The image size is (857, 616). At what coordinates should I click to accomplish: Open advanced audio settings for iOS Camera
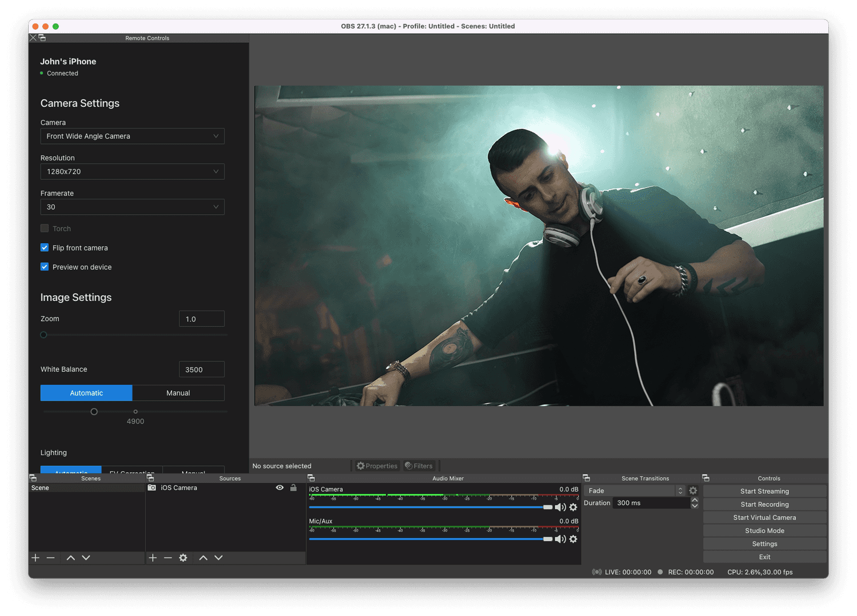coord(574,506)
